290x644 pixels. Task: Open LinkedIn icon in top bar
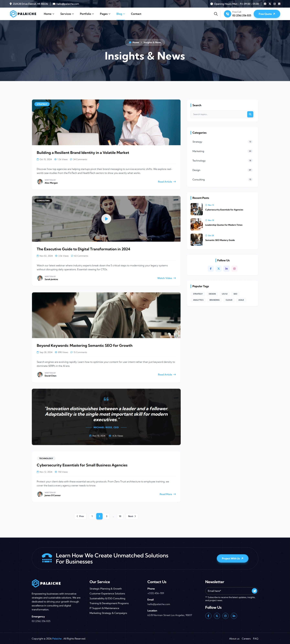(279, 4)
